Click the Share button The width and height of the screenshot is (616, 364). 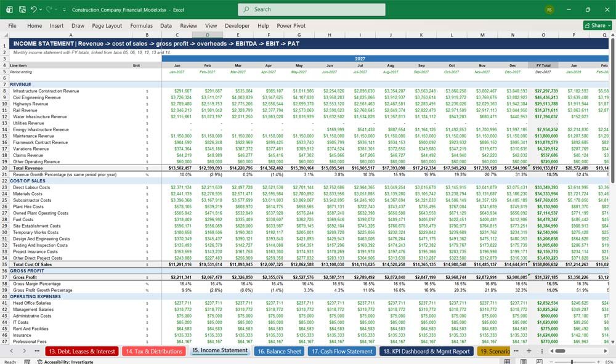pyautogui.click(x=598, y=25)
